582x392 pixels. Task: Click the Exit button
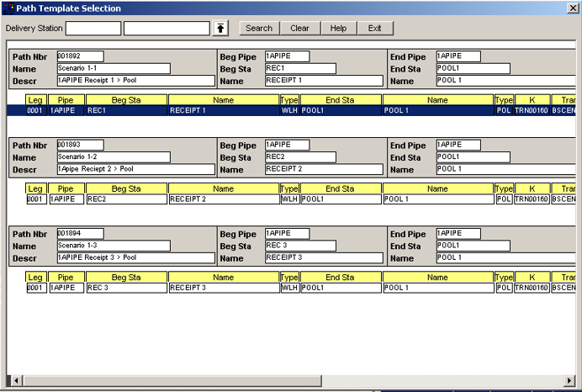click(374, 29)
